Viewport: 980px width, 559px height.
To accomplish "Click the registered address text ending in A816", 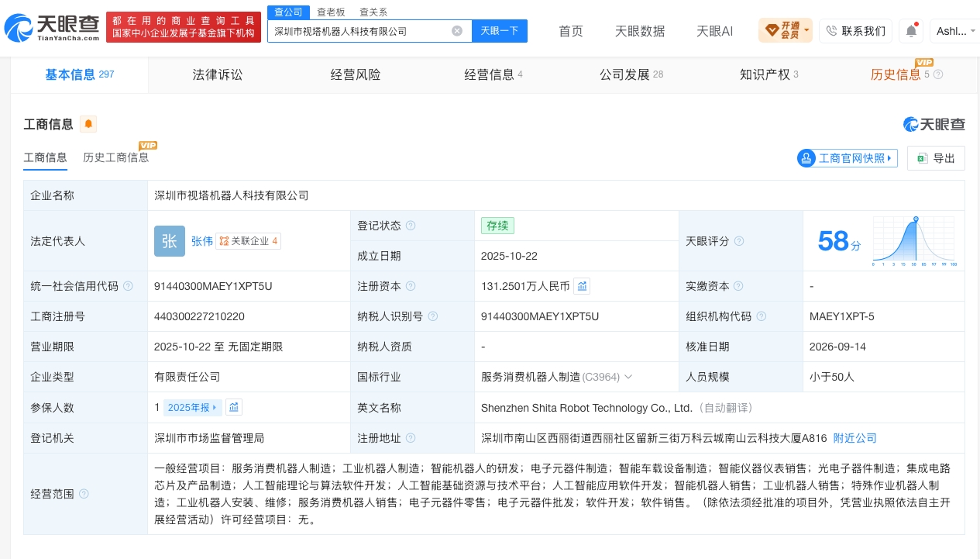I will click(x=654, y=438).
